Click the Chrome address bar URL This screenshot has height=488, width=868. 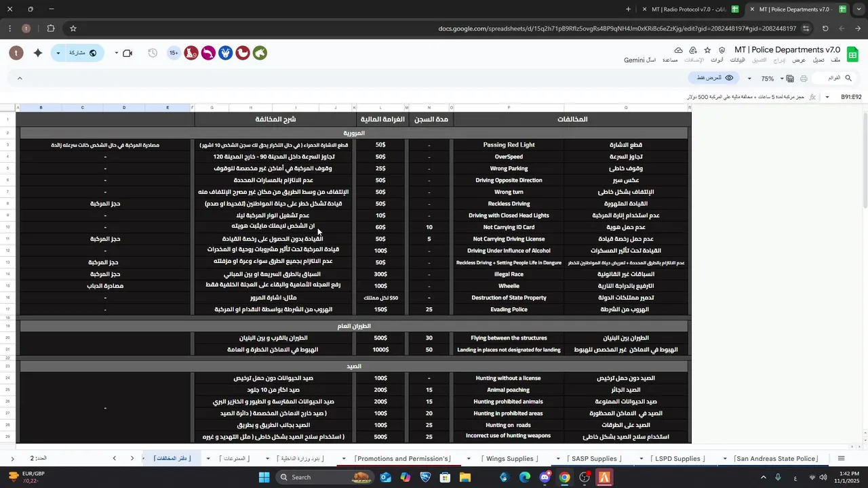617,28
